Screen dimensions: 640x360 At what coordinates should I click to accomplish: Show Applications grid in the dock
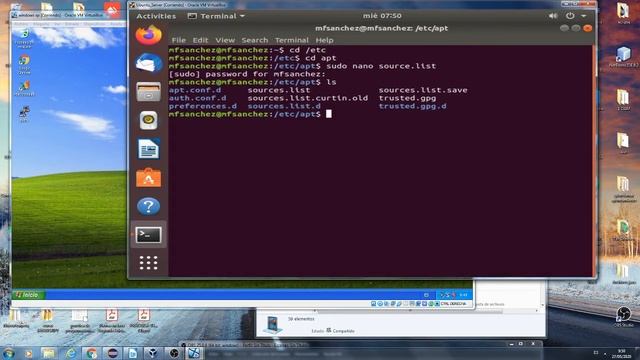149,263
